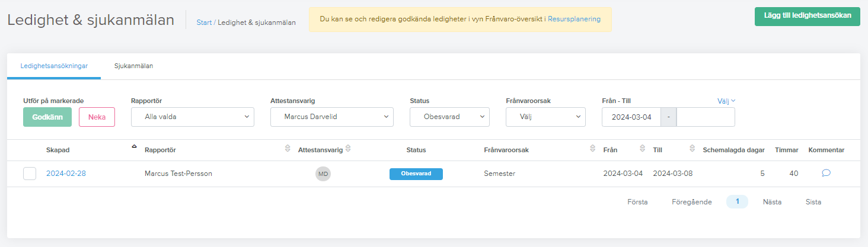Expand the Attestansvarig dropdown Marcus Darvelid

point(332,117)
